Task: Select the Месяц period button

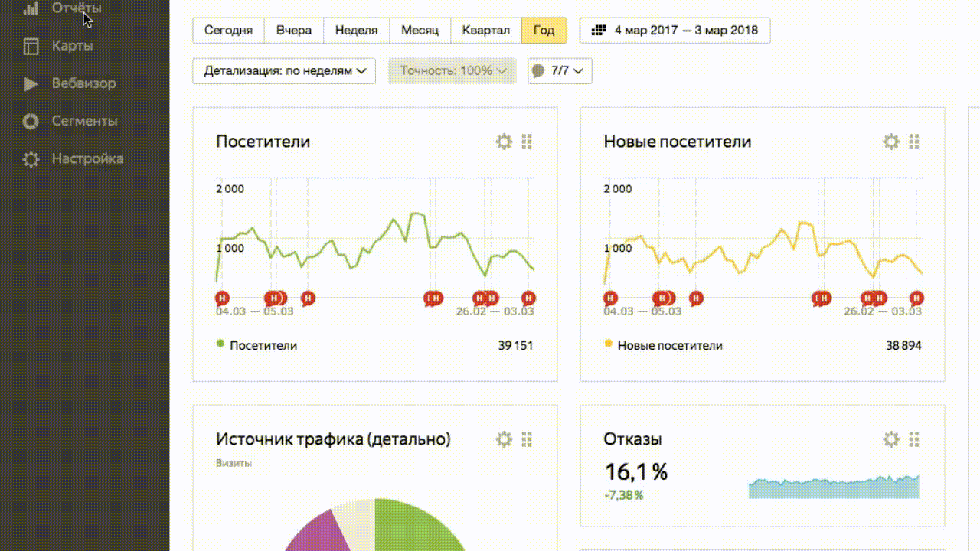Action: coord(420,31)
